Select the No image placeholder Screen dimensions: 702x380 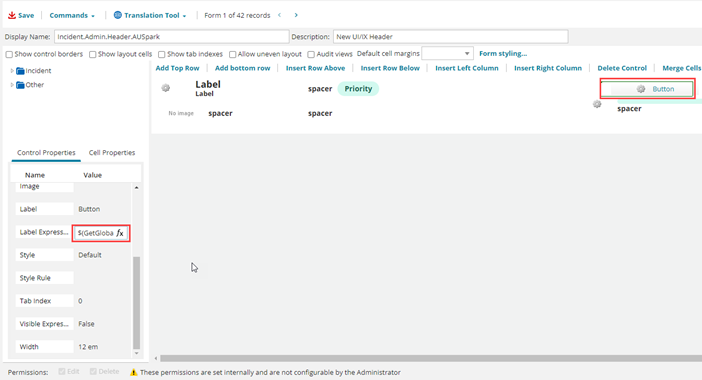(181, 113)
